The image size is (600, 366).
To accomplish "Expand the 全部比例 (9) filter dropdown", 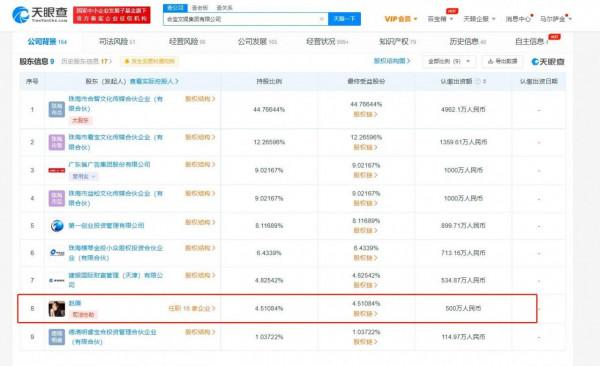I will point(449,61).
